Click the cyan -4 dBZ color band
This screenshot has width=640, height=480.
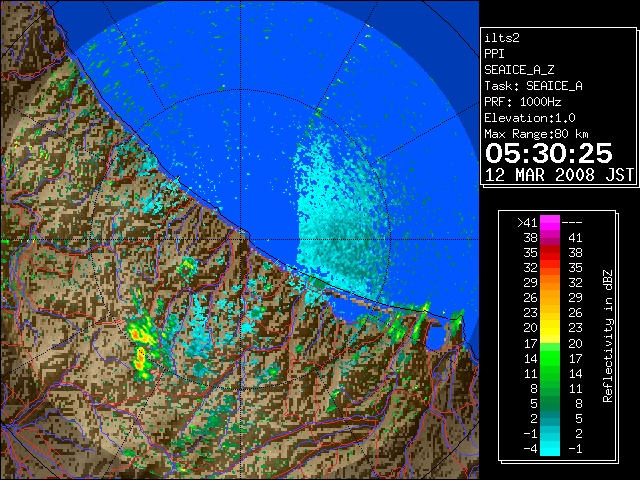point(550,448)
